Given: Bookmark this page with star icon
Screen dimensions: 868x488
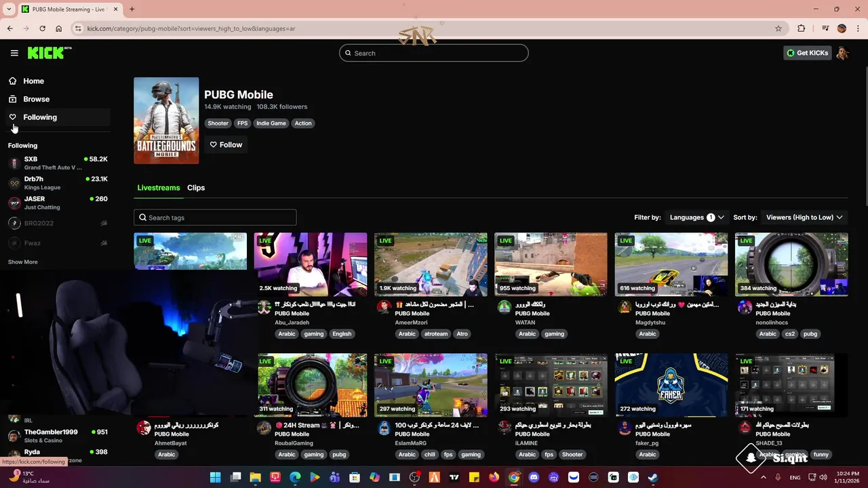Looking at the screenshot, I should click(778, 28).
